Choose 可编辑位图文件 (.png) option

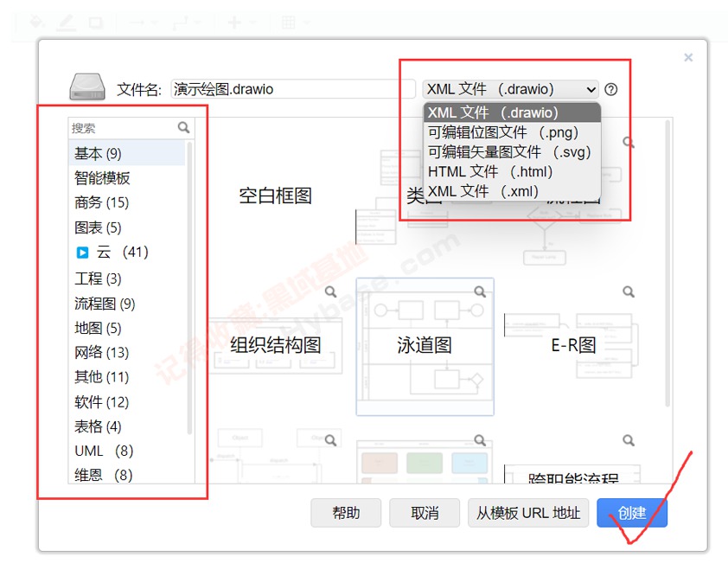512,132
